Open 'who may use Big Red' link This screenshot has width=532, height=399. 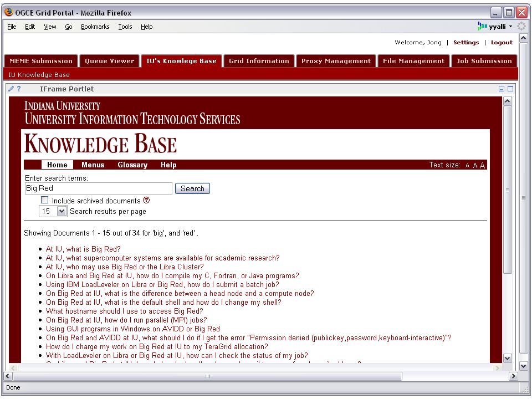point(125,267)
